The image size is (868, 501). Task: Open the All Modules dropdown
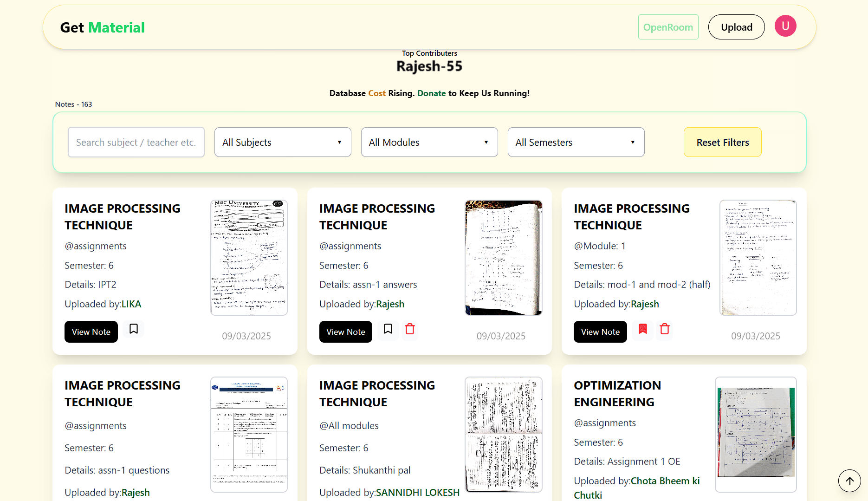(429, 142)
